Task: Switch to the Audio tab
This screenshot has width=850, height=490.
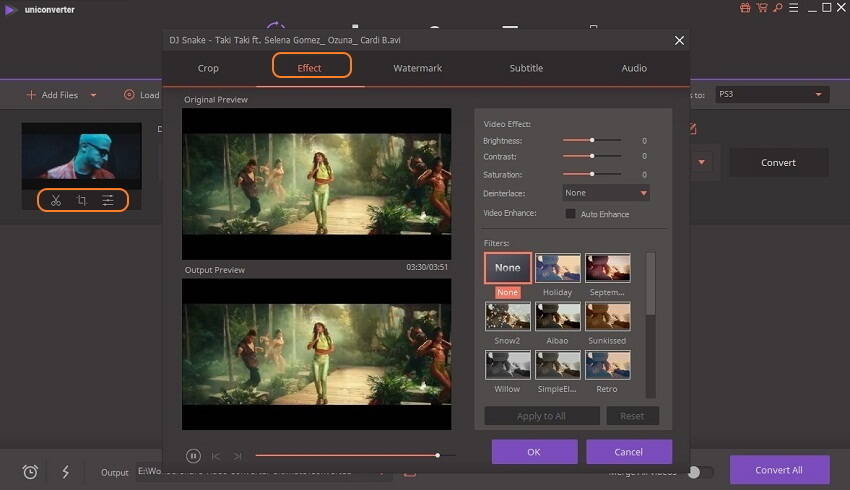Action: (634, 68)
